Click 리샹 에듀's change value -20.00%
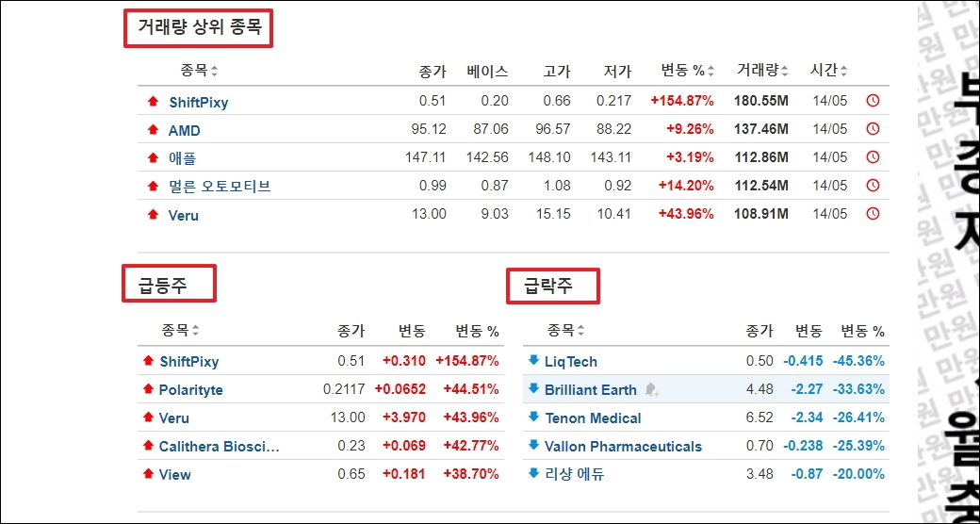Viewport: 980px width, 524px height. click(858, 474)
